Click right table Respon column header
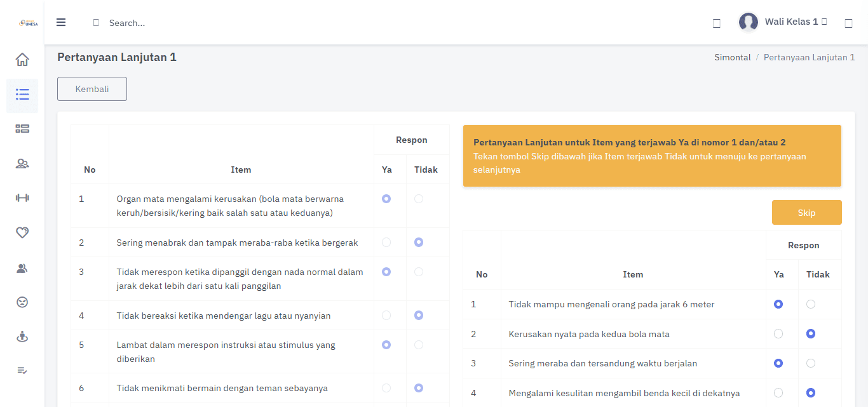Viewport: 868px width, 407px height. [804, 245]
